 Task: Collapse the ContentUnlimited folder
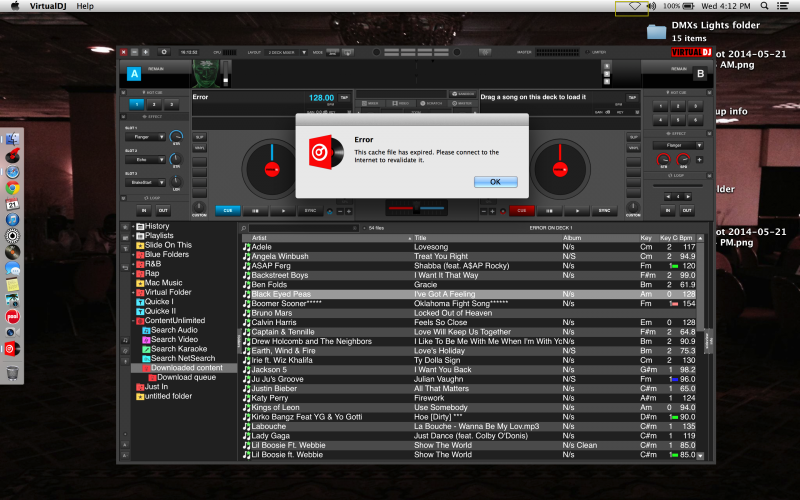tap(133, 321)
